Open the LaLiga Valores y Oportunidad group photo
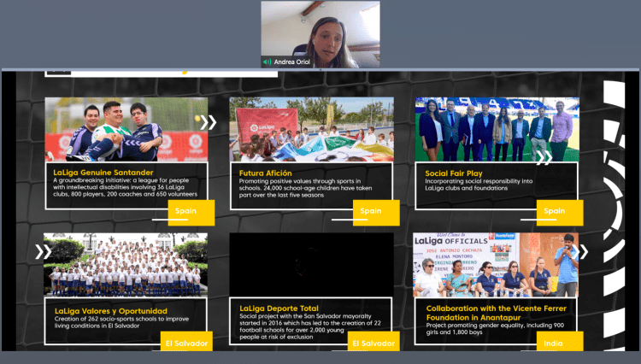The width and height of the screenshot is (641, 364). tap(126, 265)
